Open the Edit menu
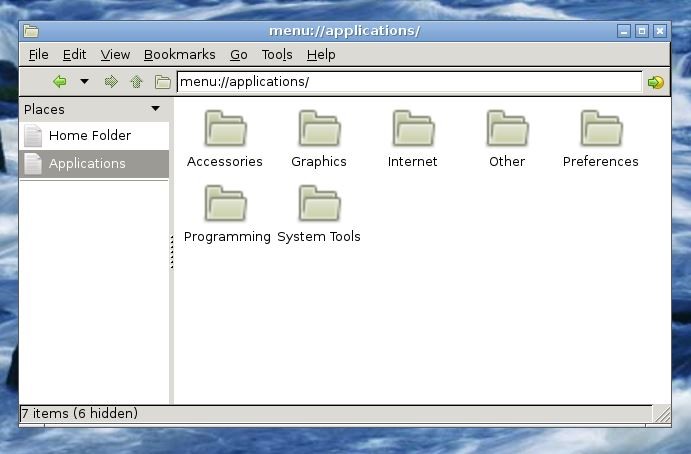 tap(74, 55)
